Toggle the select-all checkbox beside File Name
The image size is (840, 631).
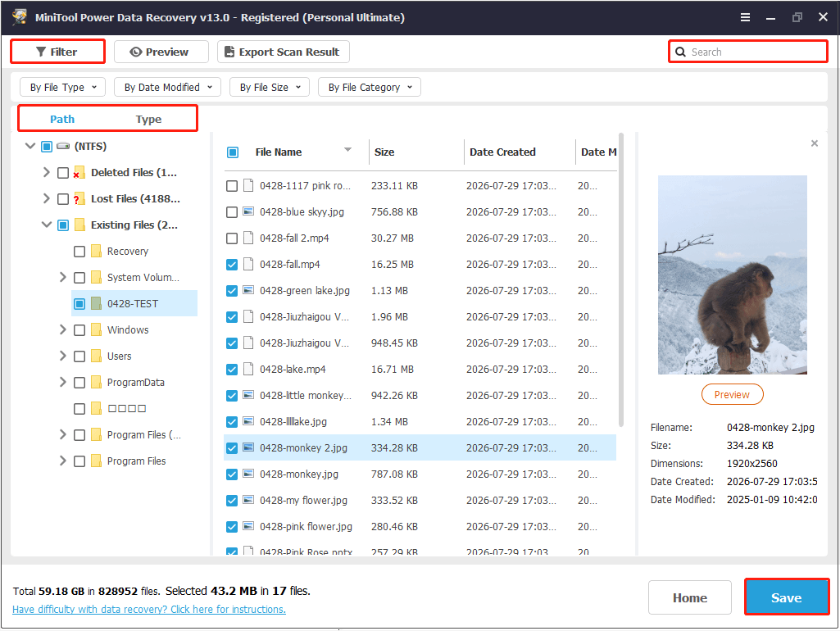(233, 152)
